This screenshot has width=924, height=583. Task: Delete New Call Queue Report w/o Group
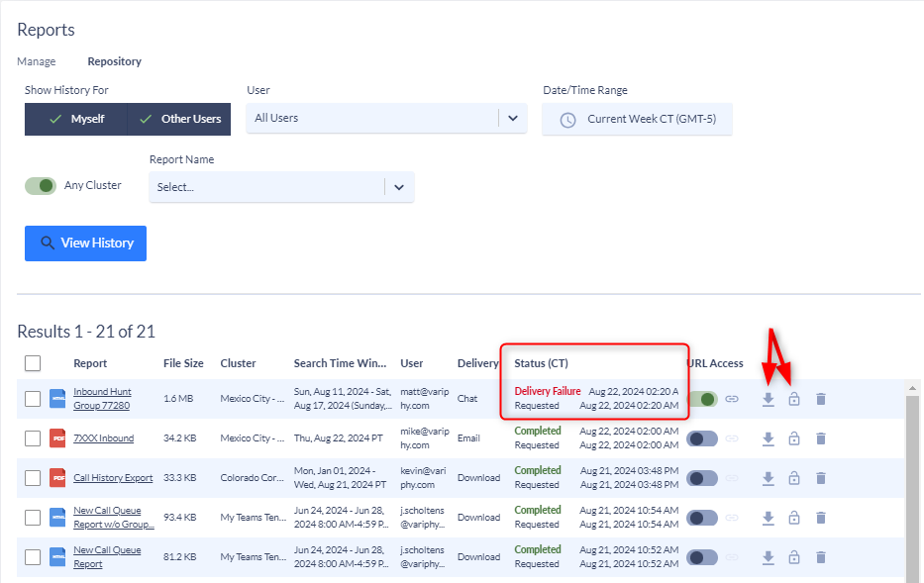(821, 518)
